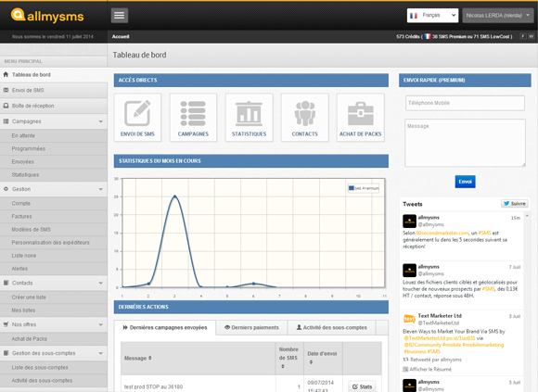The image size is (538, 392).
Task: Switch to Activité des sous-comptes tab
Action: [x=331, y=327]
